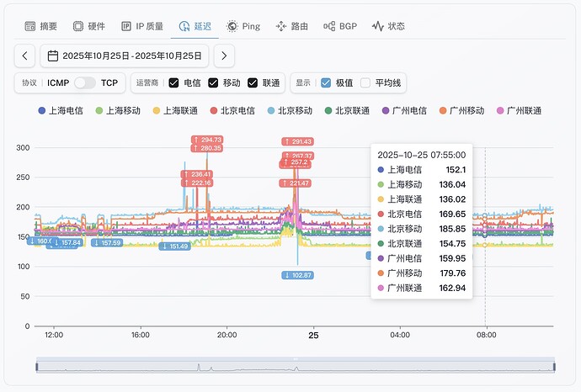Uncheck the 移动 carrier checkbox

tap(213, 83)
